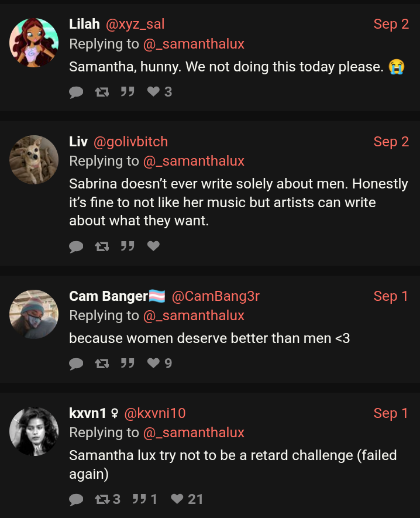Viewport: 420px width, 518px height.
Task: Like kxvn1's post with 21 likes
Action: point(177,499)
